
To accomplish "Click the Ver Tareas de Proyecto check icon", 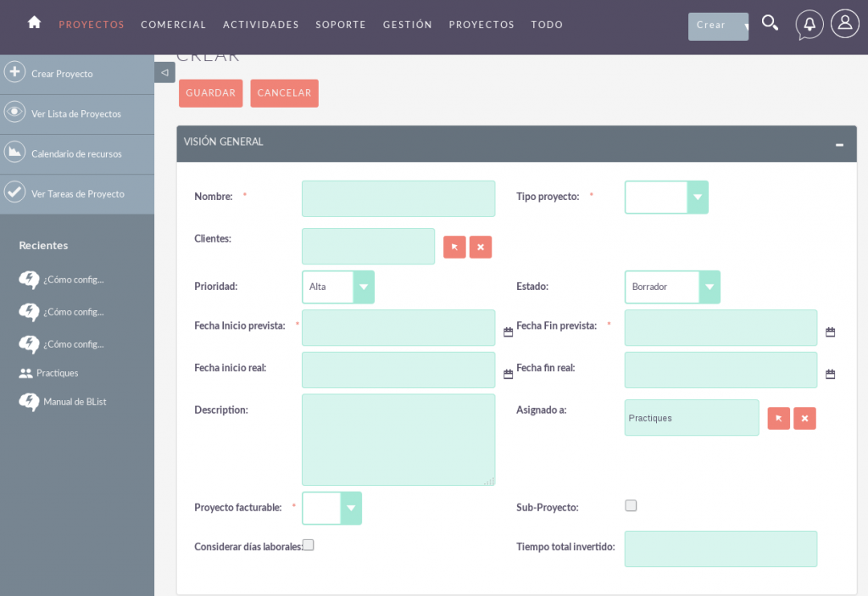I will pos(14,194).
